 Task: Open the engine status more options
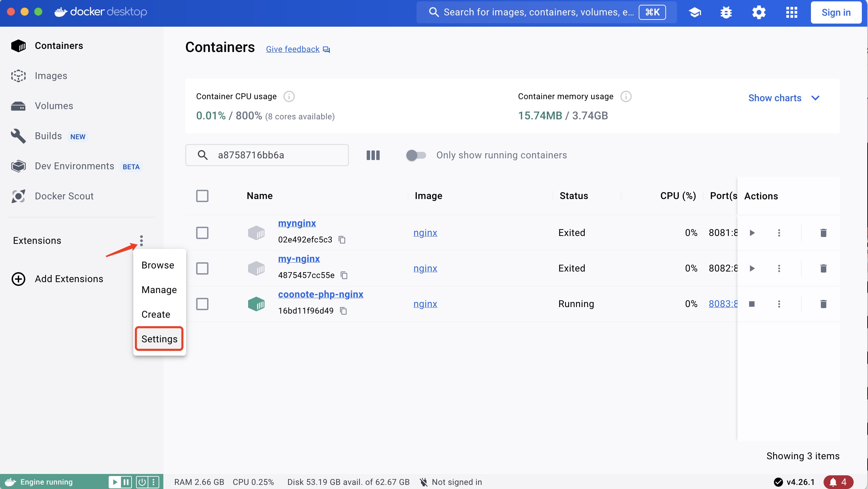point(153,482)
